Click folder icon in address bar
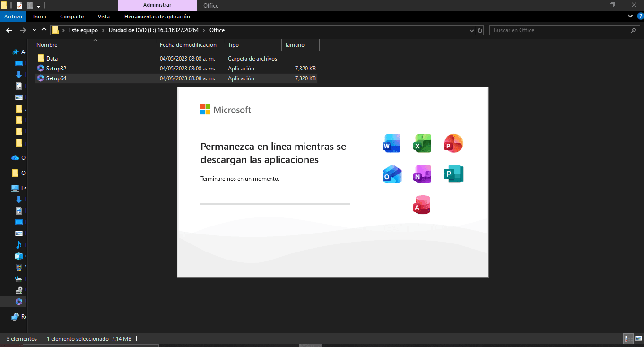Image resolution: width=644 pixels, height=347 pixels. 55,30
